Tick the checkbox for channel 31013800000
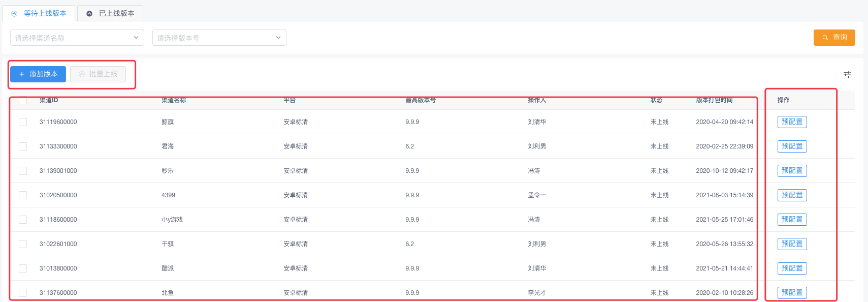The width and height of the screenshot is (868, 302). click(23, 268)
